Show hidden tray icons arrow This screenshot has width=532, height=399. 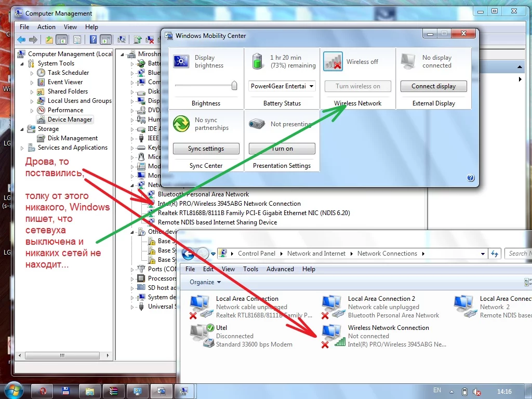point(452,392)
